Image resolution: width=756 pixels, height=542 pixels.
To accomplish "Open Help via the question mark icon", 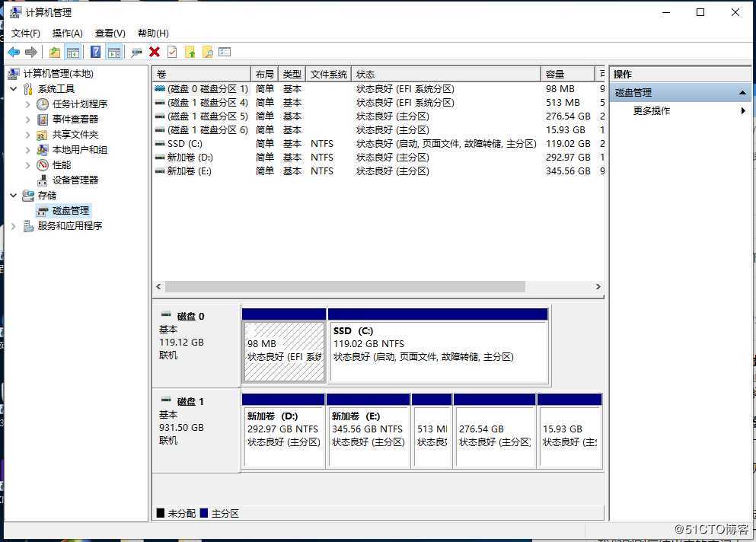I will (96, 52).
